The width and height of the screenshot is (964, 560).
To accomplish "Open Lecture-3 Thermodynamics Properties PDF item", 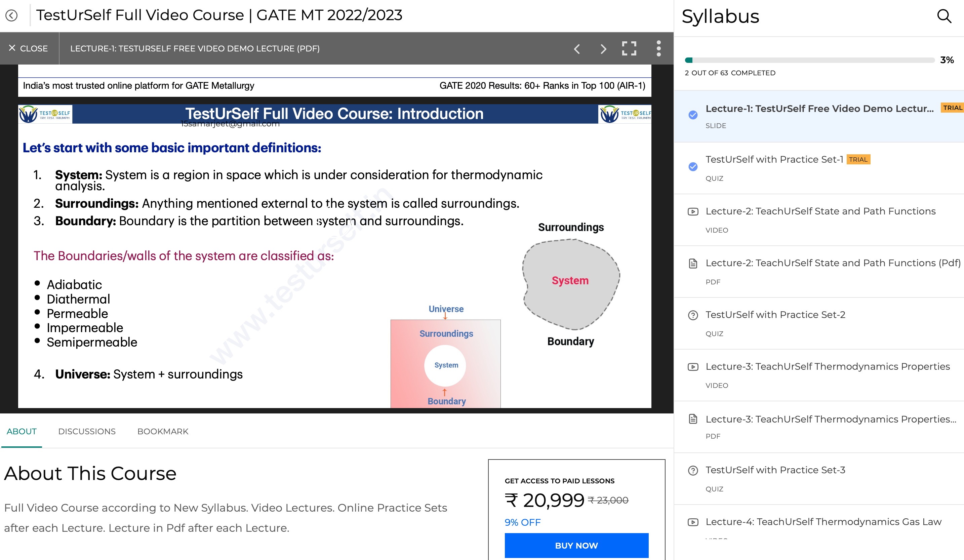I will coord(819,427).
